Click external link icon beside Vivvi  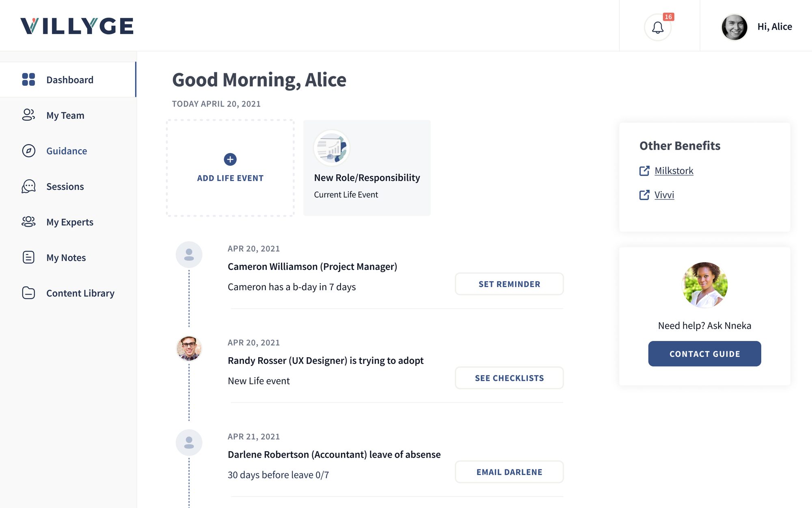644,195
